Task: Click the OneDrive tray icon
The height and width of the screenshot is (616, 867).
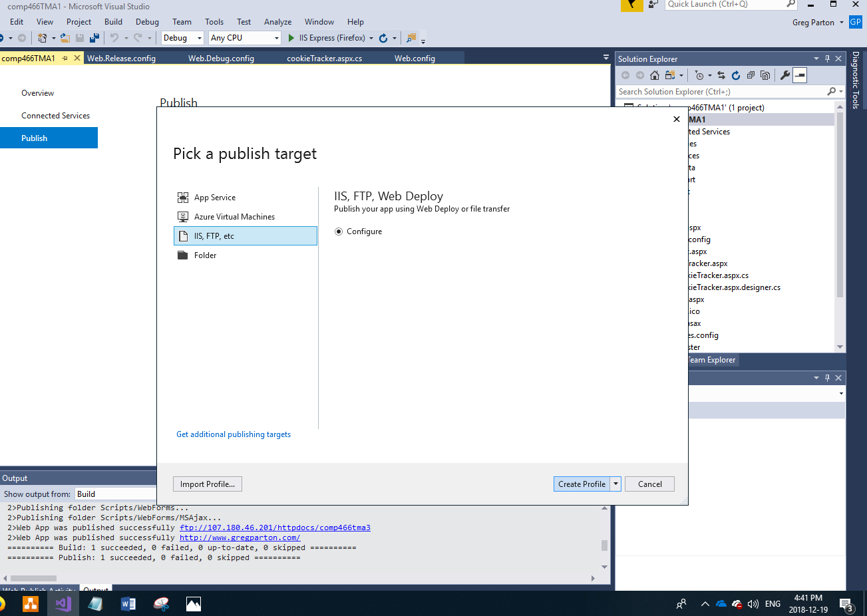Action: (x=721, y=604)
